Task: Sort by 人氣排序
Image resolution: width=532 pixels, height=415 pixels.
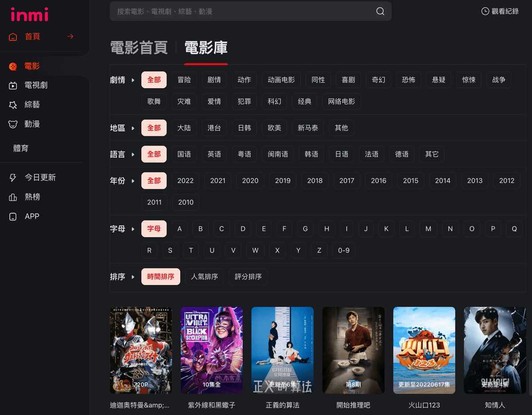Action: 204,277
